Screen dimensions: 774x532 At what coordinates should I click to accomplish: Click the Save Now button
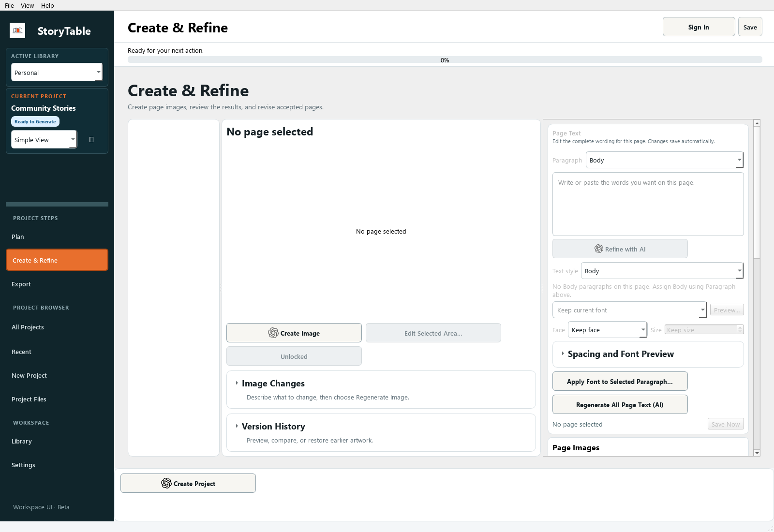pos(726,424)
